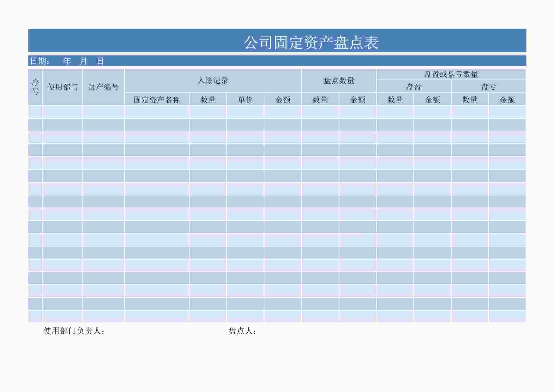Click the 使用部门负责人: label

tap(74, 331)
